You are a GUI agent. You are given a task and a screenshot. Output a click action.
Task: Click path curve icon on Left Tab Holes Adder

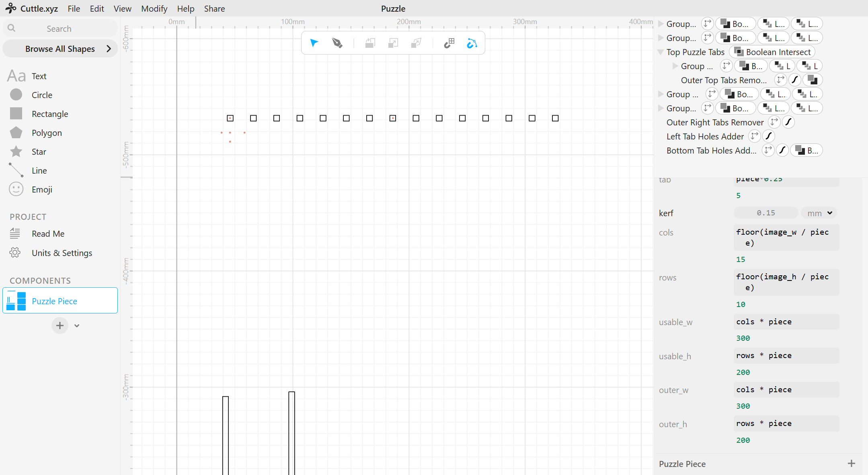pyautogui.click(x=769, y=136)
